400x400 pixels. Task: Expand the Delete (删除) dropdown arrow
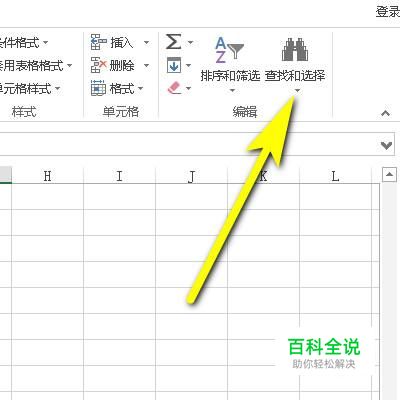click(146, 65)
